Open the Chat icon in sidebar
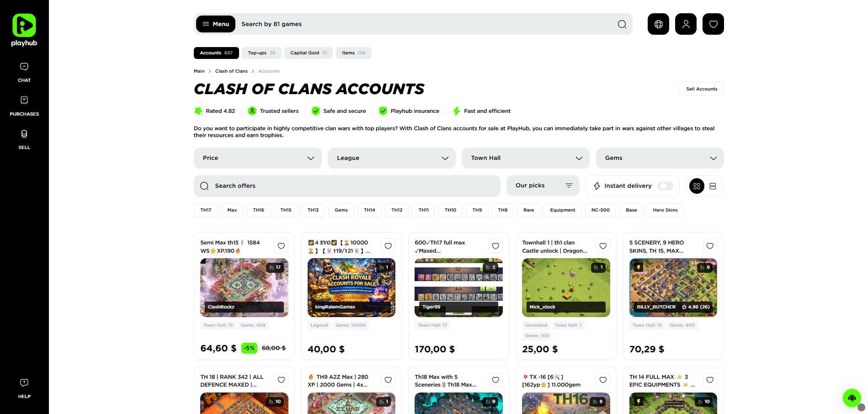 point(24,67)
